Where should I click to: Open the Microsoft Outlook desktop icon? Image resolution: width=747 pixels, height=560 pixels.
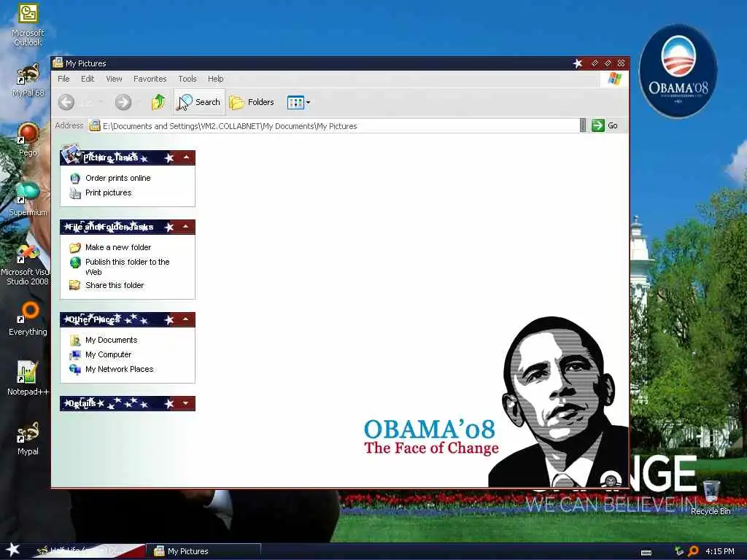(28, 24)
